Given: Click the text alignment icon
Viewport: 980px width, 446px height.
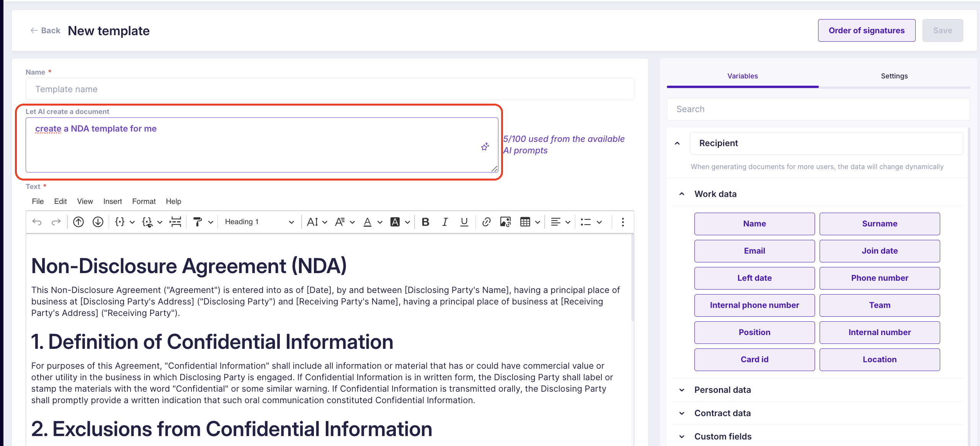Looking at the screenshot, I should click(x=555, y=222).
